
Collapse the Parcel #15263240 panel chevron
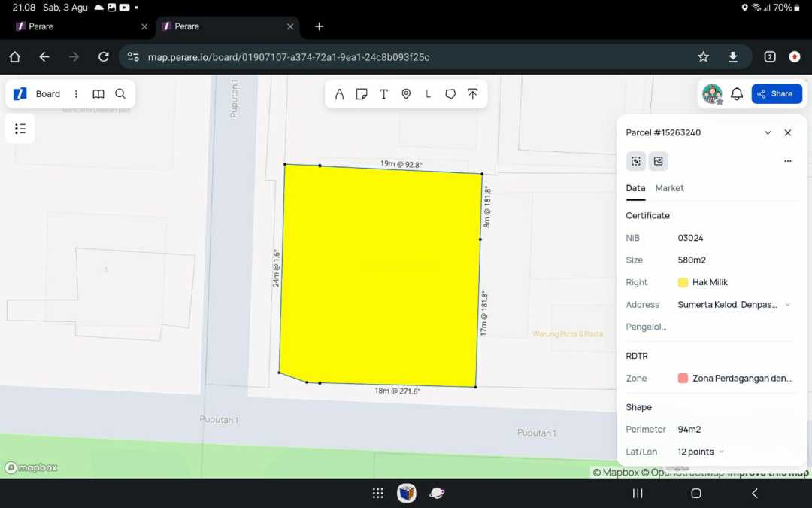coord(768,133)
